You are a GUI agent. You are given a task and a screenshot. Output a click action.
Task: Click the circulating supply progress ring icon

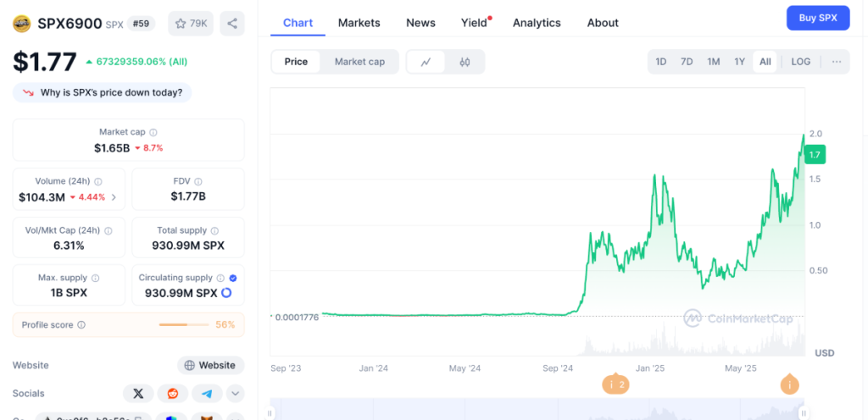tap(226, 293)
